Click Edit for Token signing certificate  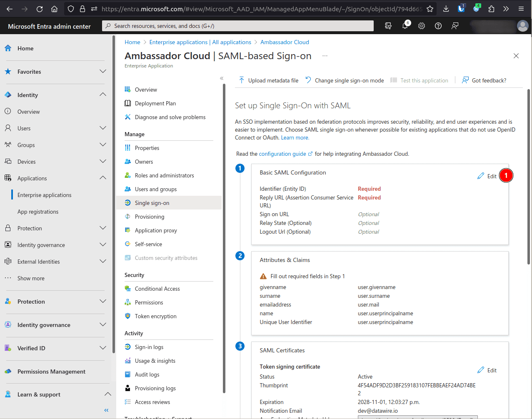tap(487, 370)
